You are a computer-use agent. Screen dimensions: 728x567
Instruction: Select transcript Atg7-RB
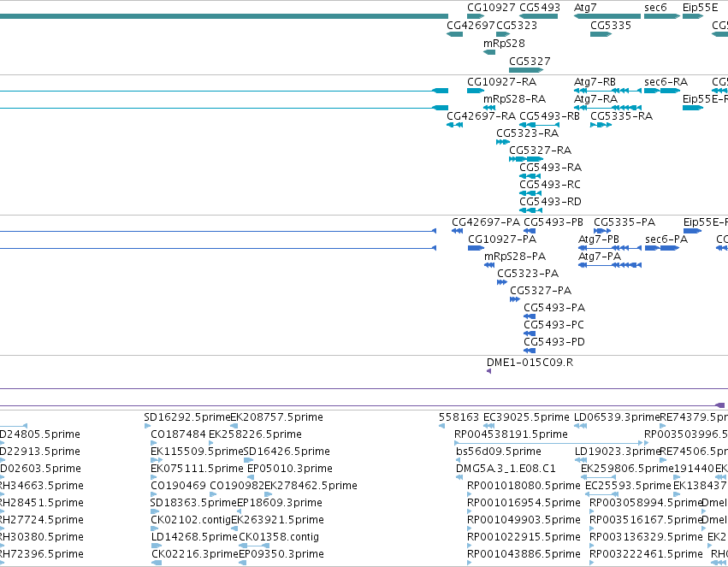[x=595, y=82]
